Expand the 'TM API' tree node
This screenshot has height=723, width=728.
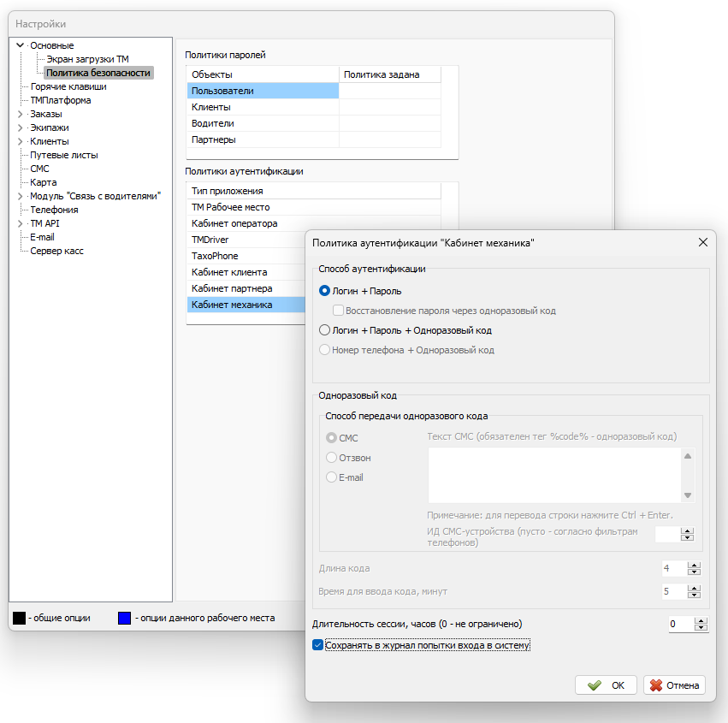coord(20,223)
